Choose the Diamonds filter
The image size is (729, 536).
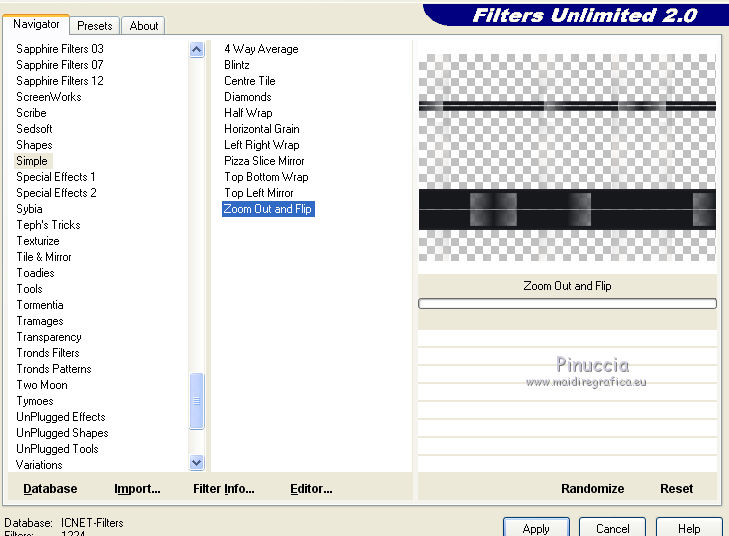point(248,97)
